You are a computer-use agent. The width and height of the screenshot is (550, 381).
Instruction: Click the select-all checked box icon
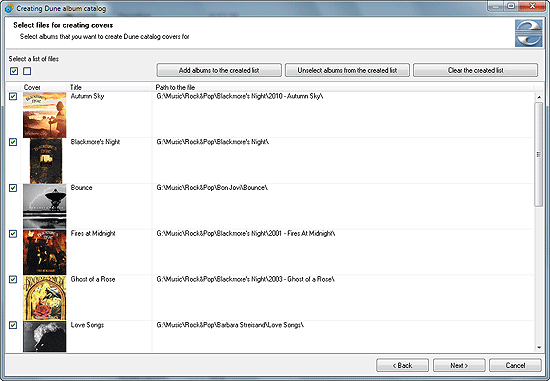click(x=14, y=71)
